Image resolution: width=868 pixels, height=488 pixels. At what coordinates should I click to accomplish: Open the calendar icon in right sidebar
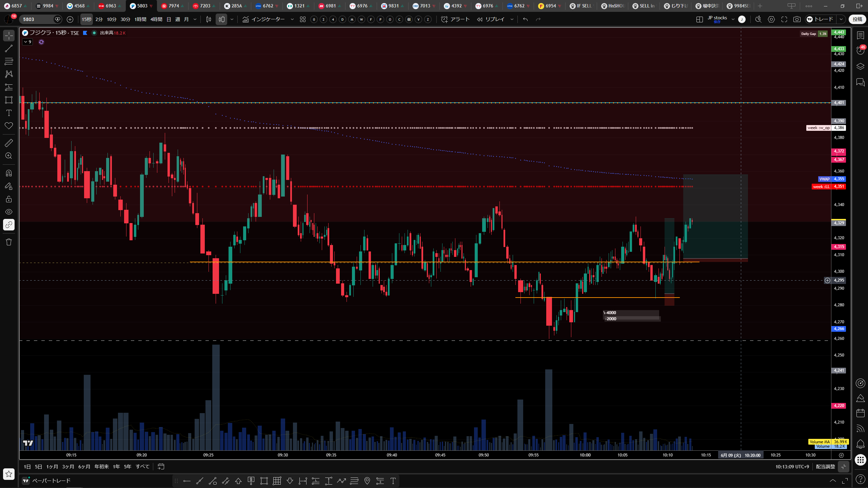pos(860,413)
